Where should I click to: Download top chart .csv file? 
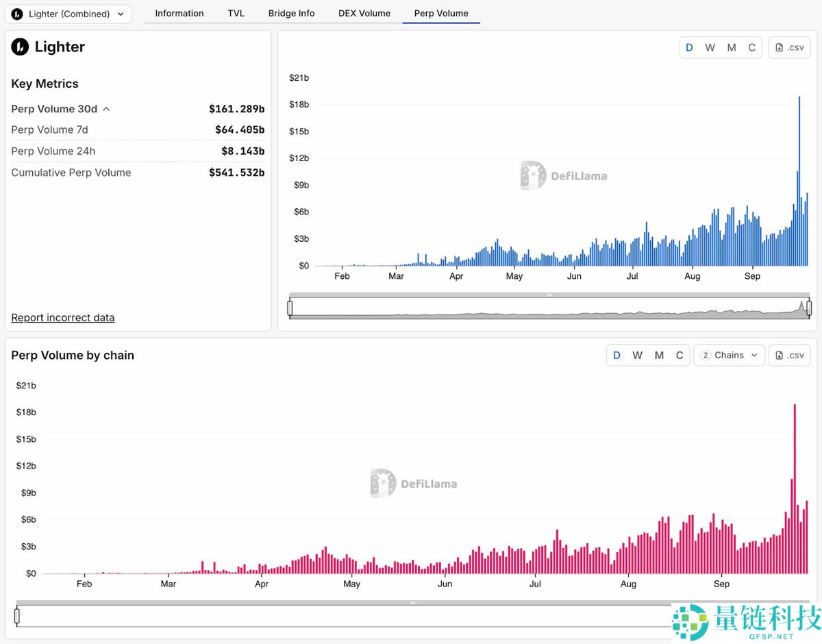pos(789,47)
